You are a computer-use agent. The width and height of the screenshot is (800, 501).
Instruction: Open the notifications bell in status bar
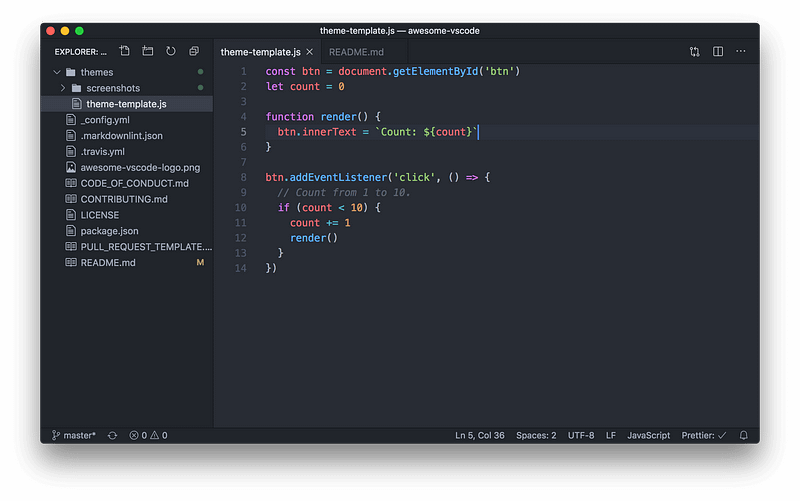coord(743,435)
